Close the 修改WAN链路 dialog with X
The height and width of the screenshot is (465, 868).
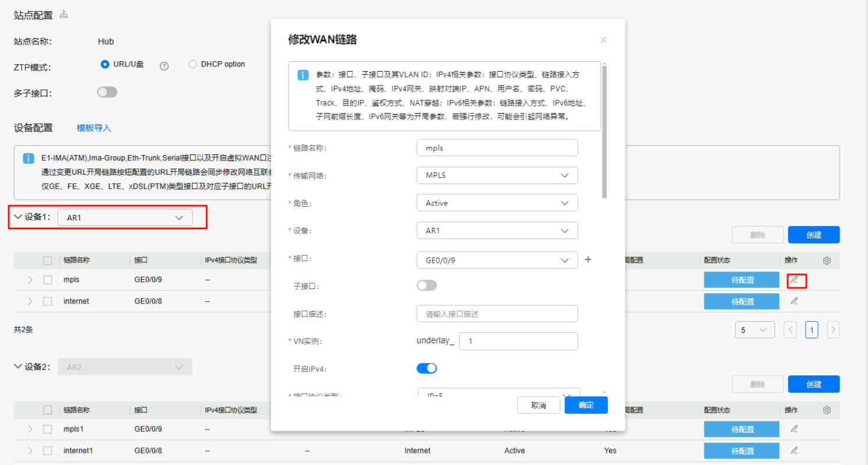pos(603,40)
